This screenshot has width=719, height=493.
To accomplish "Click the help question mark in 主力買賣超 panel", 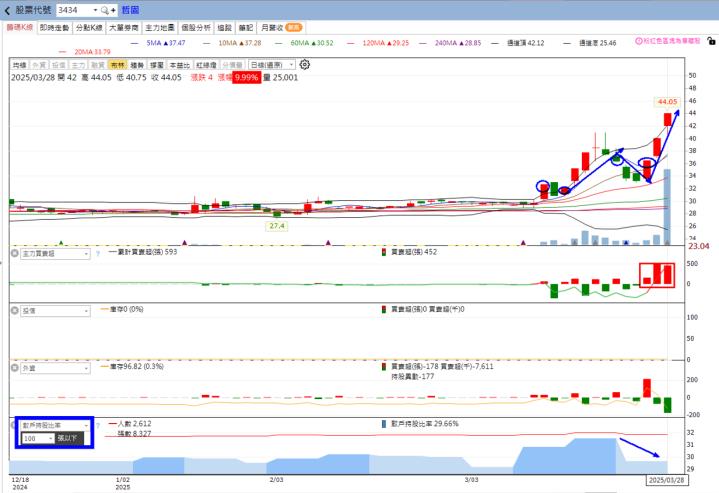I will [x=98, y=253].
